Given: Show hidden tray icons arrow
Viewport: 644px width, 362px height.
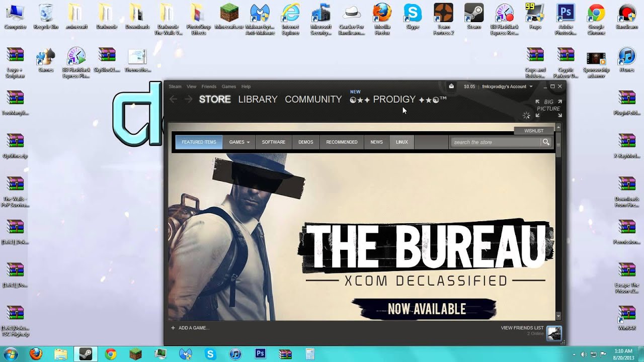Looking at the screenshot, I should point(573,354).
